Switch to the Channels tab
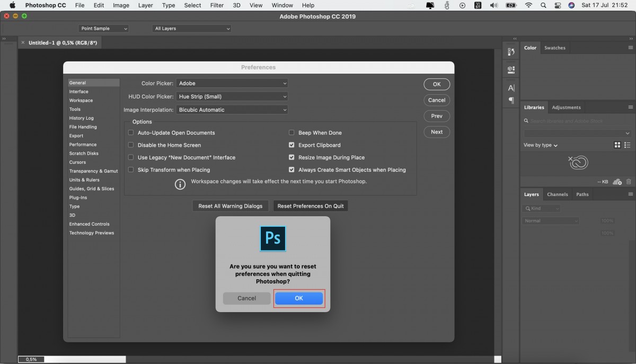This screenshot has height=364, width=636. (558, 194)
